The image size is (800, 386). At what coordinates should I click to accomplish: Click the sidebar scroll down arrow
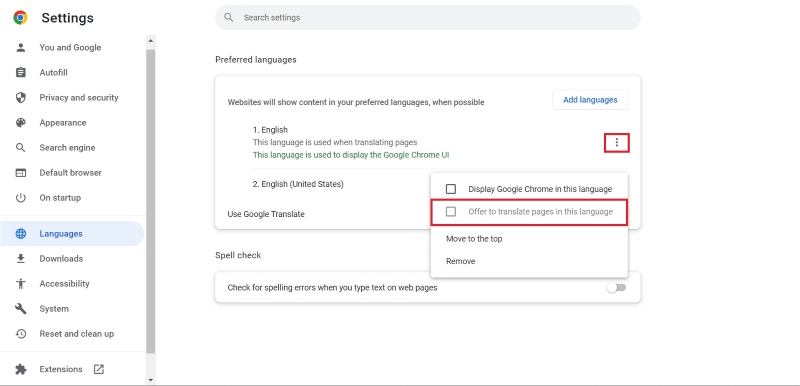150,380
